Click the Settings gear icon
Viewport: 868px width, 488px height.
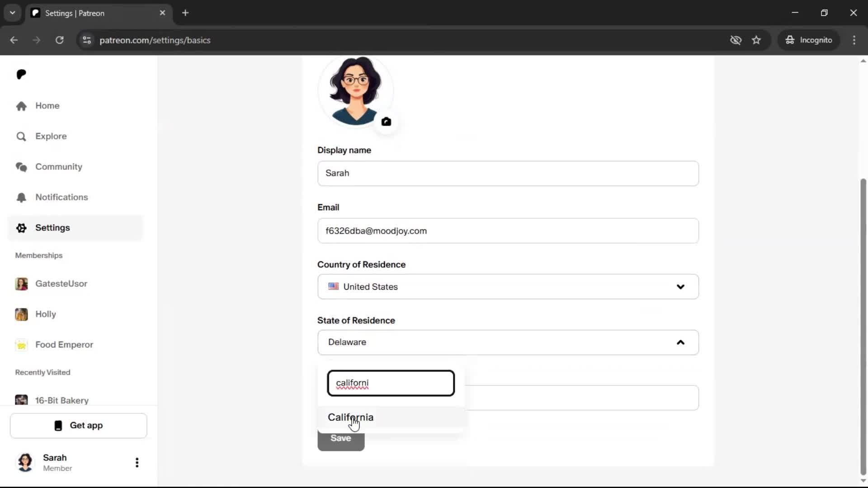tap(21, 228)
